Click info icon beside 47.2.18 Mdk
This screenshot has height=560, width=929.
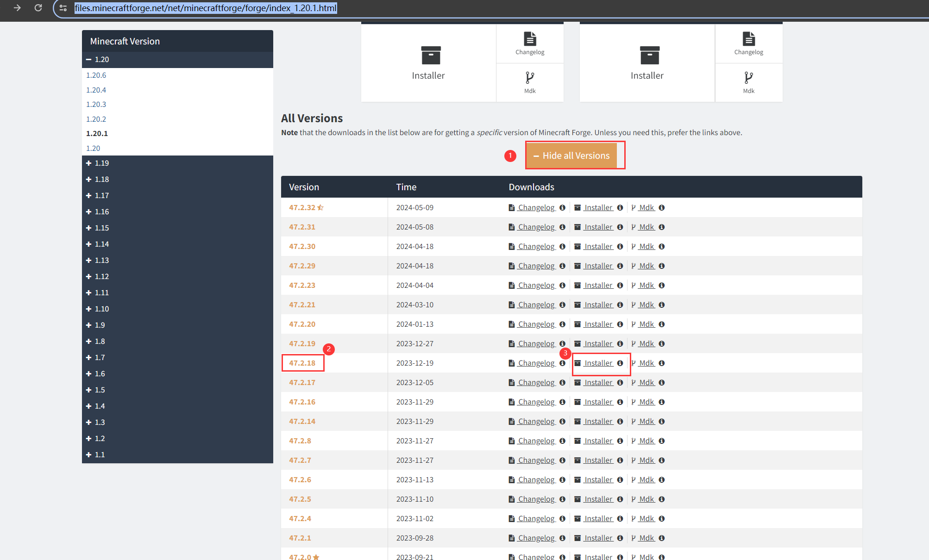coord(662,363)
